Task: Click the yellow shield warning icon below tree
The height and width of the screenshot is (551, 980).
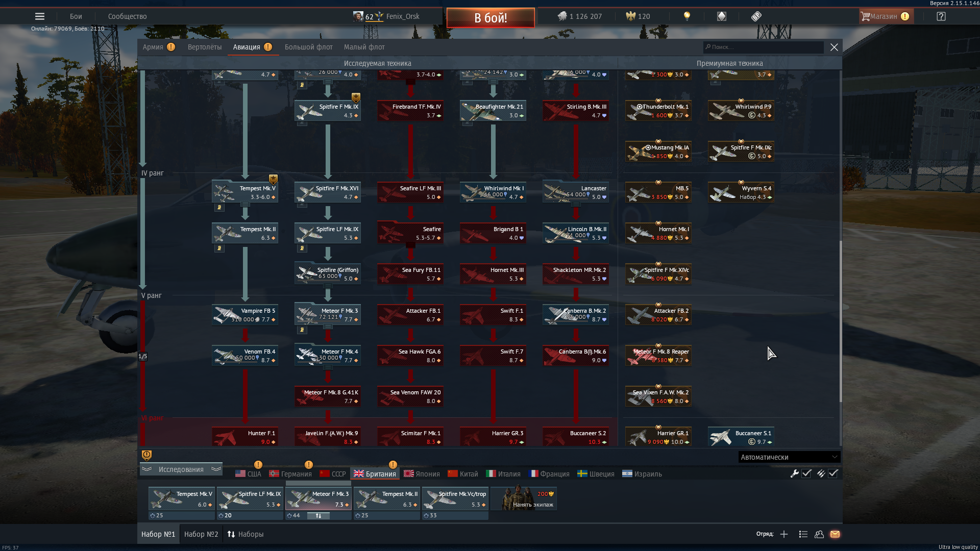Action: pos(146,455)
